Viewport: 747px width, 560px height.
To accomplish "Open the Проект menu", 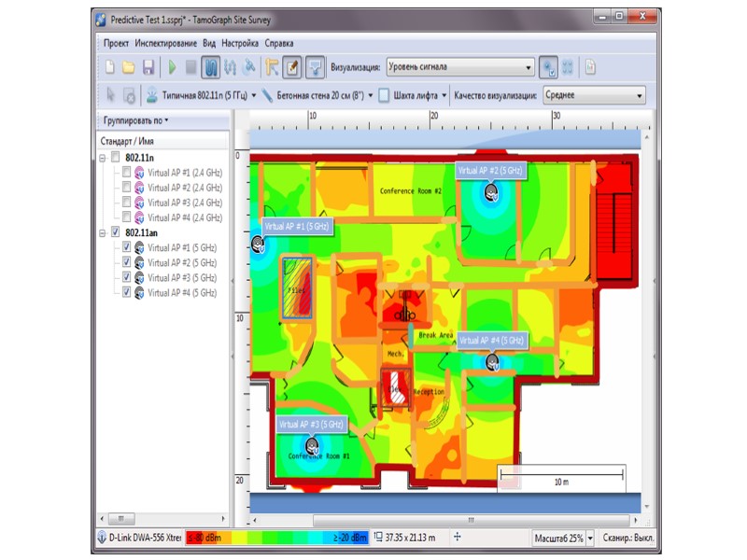I will point(116,43).
